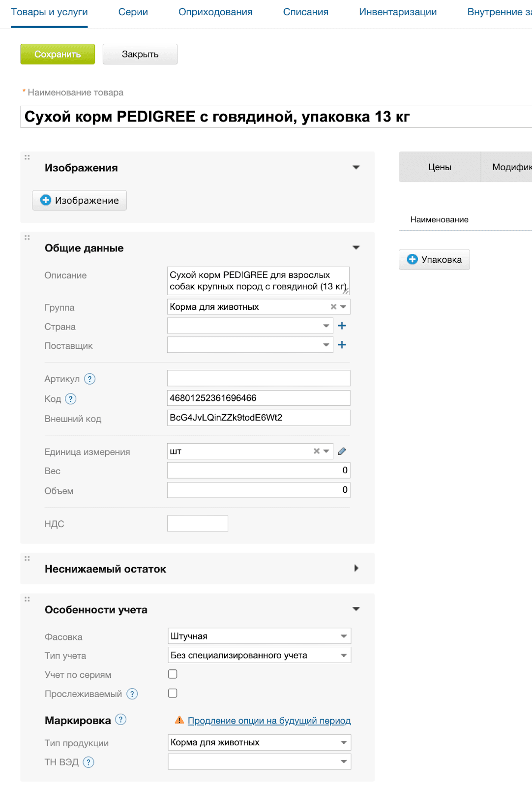Click the plus icon next to Страна
The image size is (532, 787).
342,326
